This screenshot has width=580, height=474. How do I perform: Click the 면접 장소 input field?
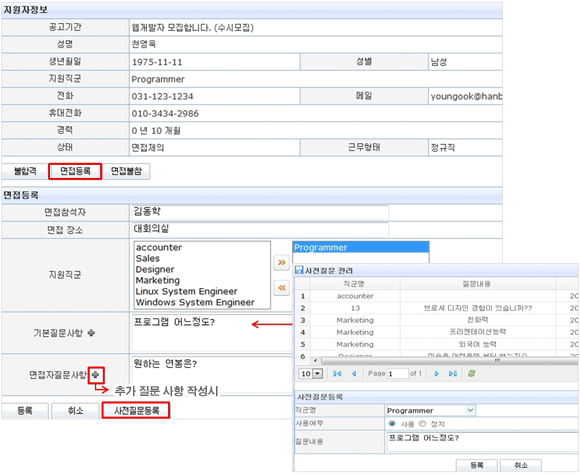click(260, 229)
